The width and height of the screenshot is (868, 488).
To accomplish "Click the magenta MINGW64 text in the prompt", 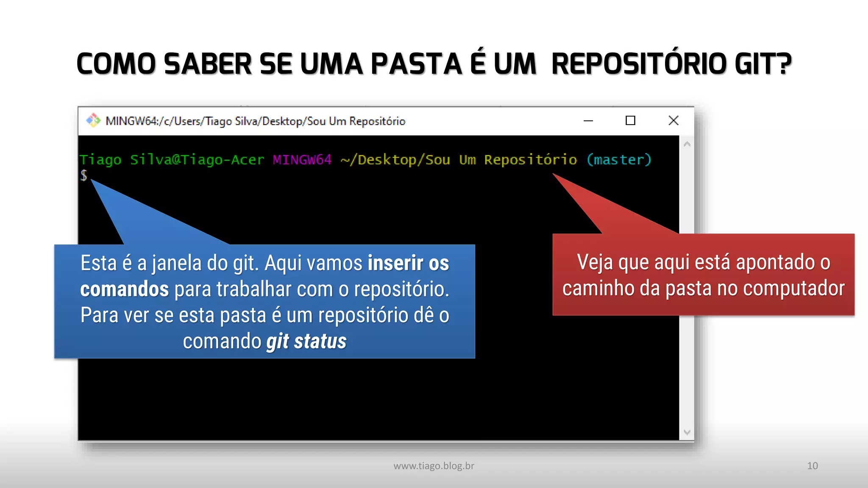I will pyautogui.click(x=302, y=160).
